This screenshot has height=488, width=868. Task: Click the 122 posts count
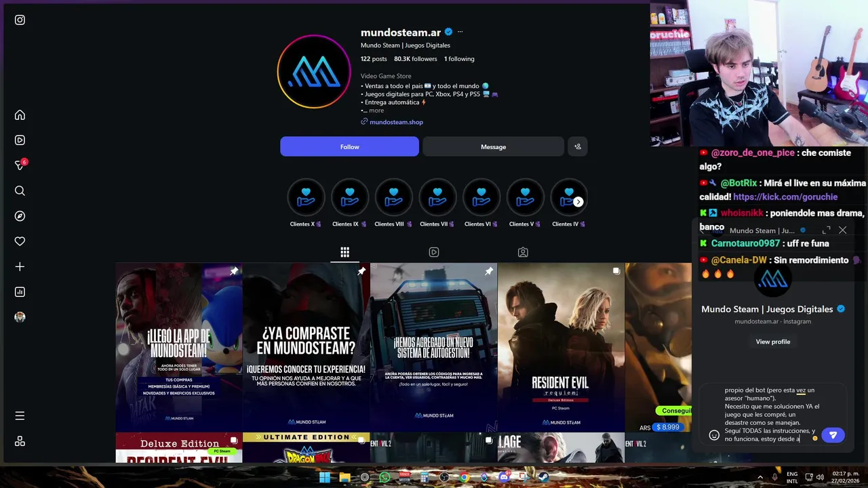click(x=374, y=59)
